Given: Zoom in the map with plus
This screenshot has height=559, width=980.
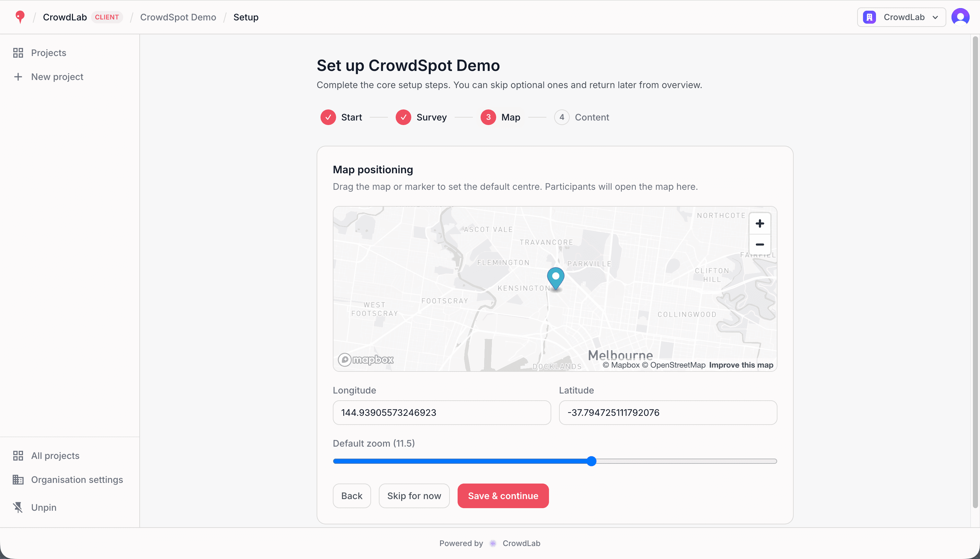Looking at the screenshot, I should coord(760,223).
